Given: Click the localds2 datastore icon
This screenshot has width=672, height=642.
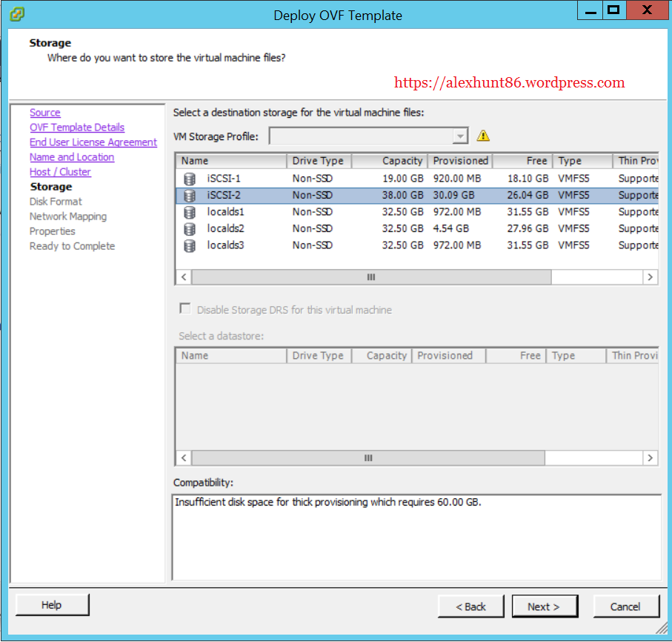Looking at the screenshot, I should coord(190,228).
